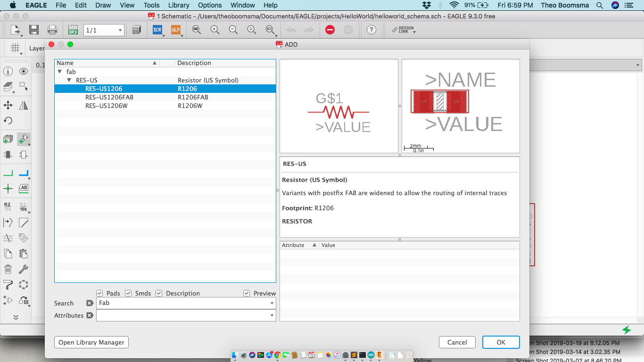Image resolution: width=644 pixels, height=362 pixels.
Task: Click the R1206 footprint preview pane
Action: click(461, 106)
